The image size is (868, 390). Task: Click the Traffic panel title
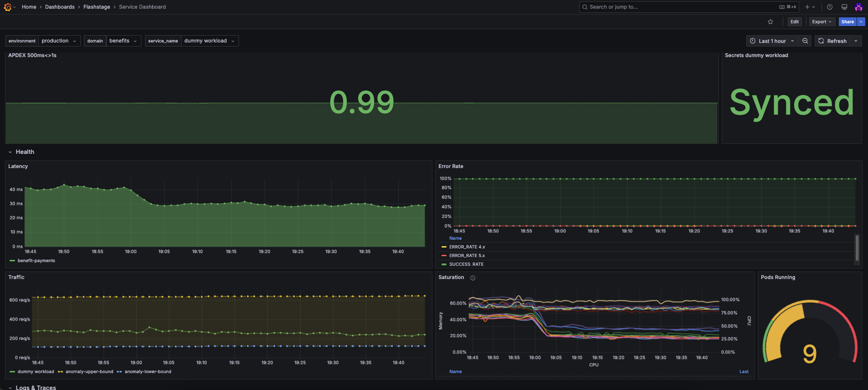point(16,277)
